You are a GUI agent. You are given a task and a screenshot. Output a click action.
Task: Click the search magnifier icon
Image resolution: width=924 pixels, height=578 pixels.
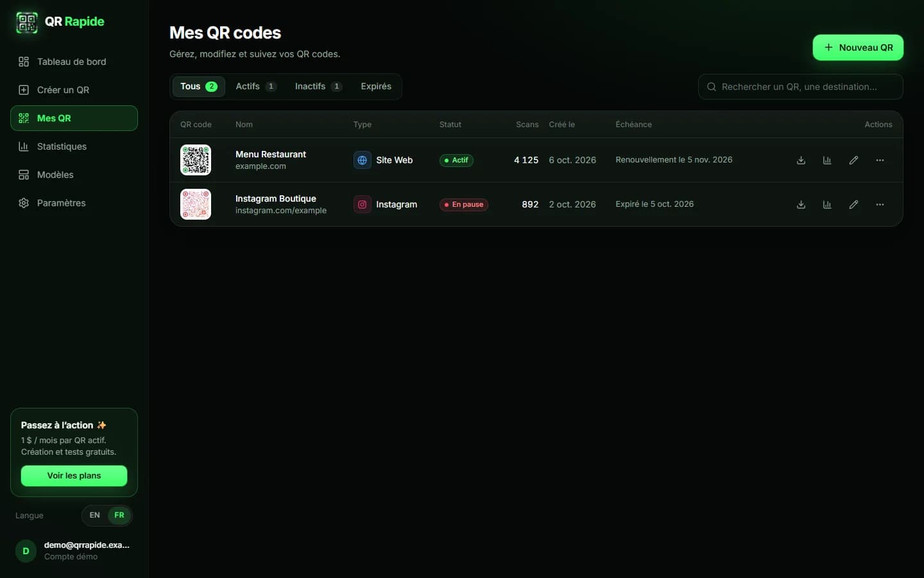click(711, 87)
